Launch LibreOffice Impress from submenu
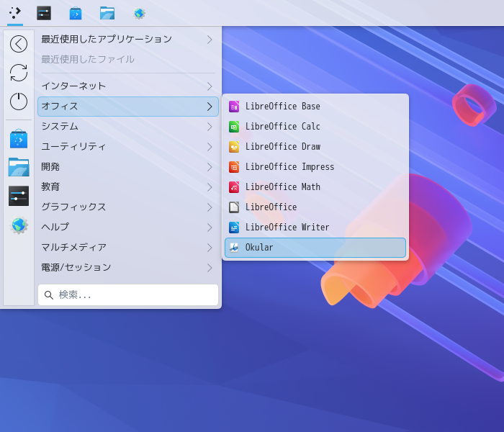Screen dimensions: 504x432 click(x=315, y=167)
